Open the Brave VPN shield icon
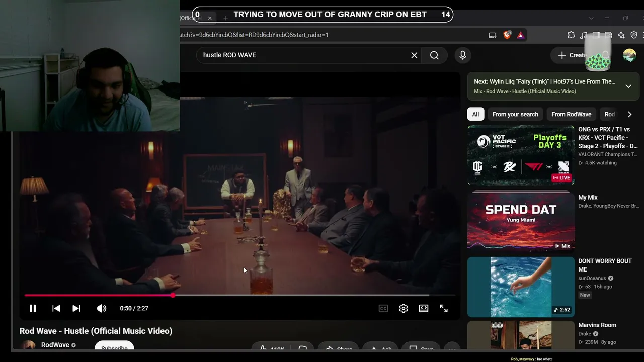644x362 pixels. pyautogui.click(x=634, y=35)
